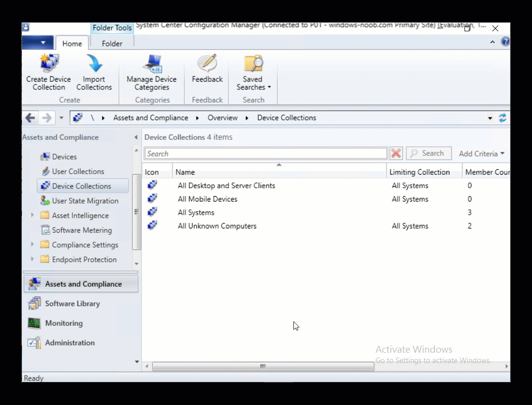Click the All Mobile Devices collection icon
The image size is (532, 405).
pyautogui.click(x=153, y=198)
